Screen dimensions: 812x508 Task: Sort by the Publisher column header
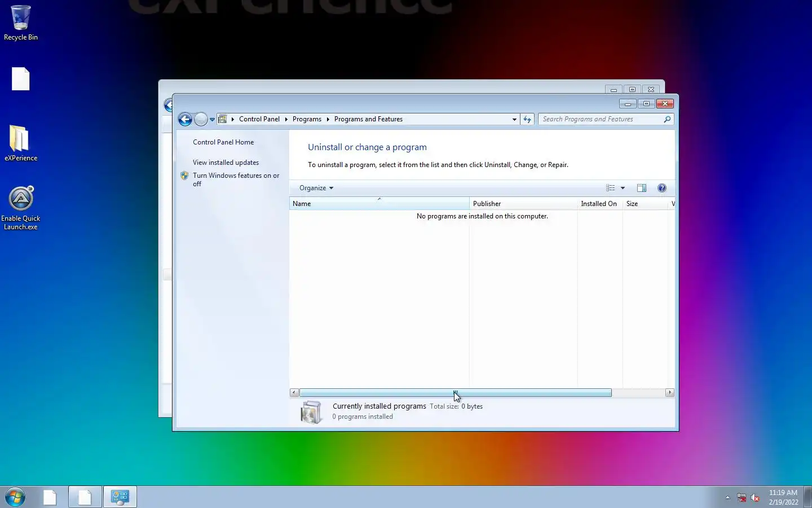523,204
